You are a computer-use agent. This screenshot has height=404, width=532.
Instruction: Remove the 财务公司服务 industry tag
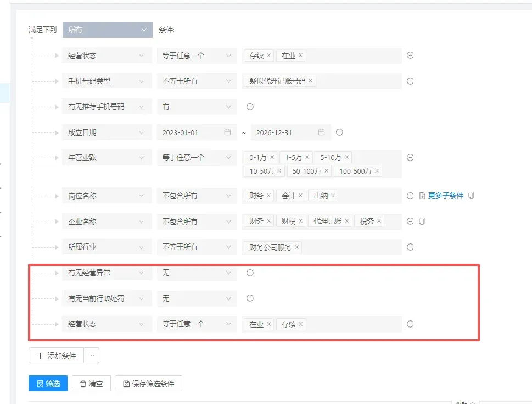click(296, 247)
